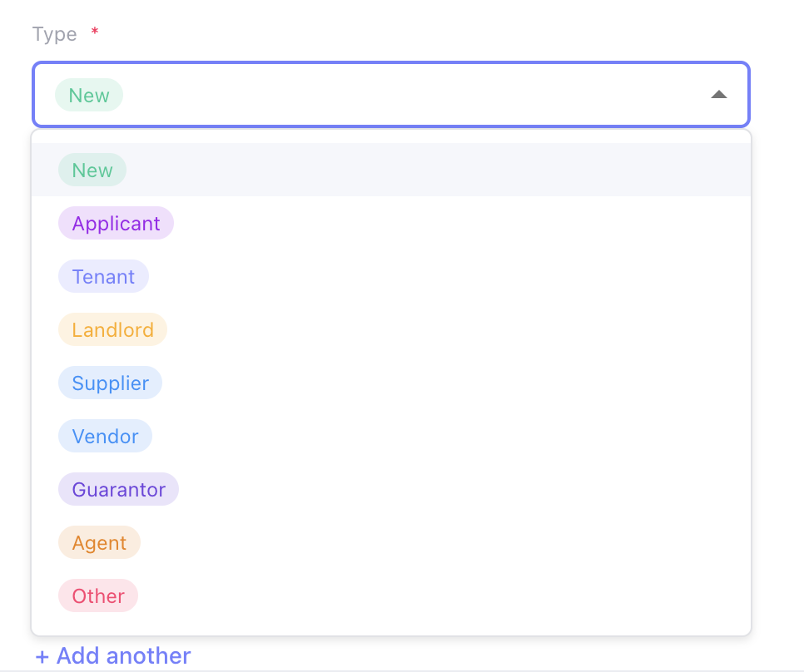Select the Tenant option
Image resolution: width=804 pixels, height=672 pixels.
103,276
